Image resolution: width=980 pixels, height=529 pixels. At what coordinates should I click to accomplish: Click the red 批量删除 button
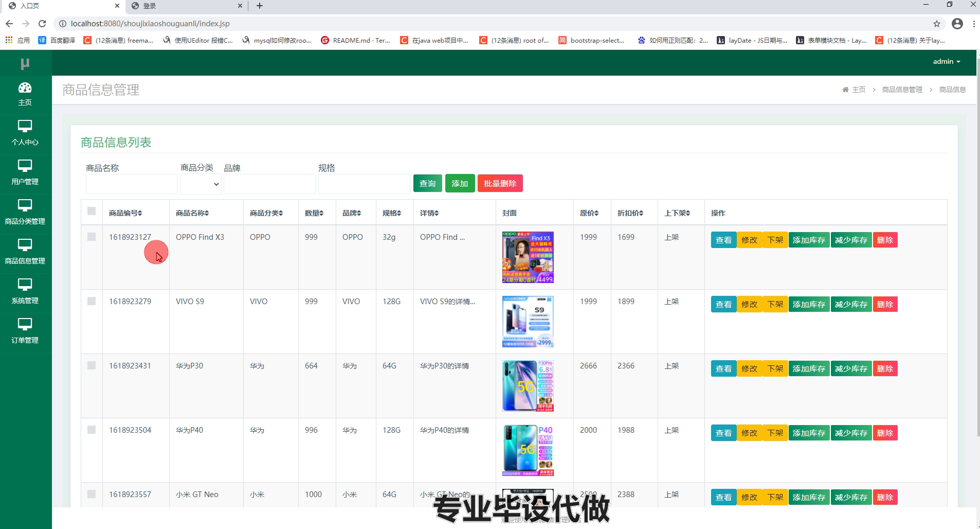(500, 184)
